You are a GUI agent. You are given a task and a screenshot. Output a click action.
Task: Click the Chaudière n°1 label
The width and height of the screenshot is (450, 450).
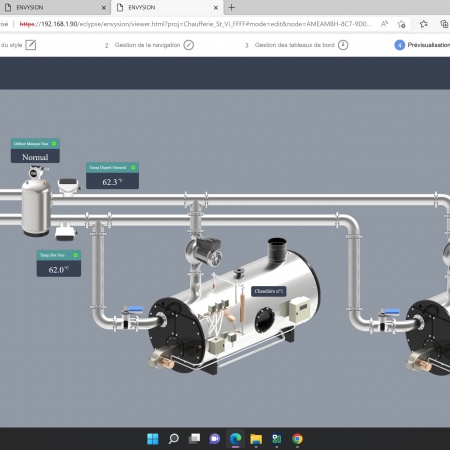pos(269,291)
